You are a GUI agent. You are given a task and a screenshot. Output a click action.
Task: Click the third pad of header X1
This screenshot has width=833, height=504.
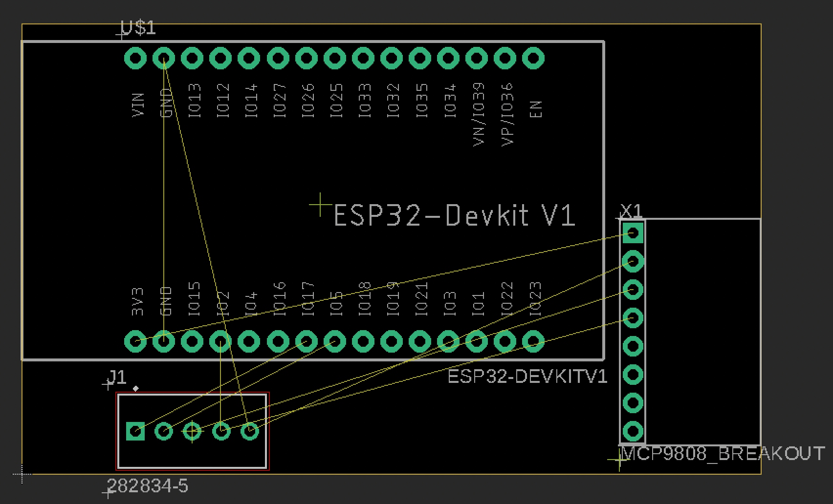(x=633, y=290)
